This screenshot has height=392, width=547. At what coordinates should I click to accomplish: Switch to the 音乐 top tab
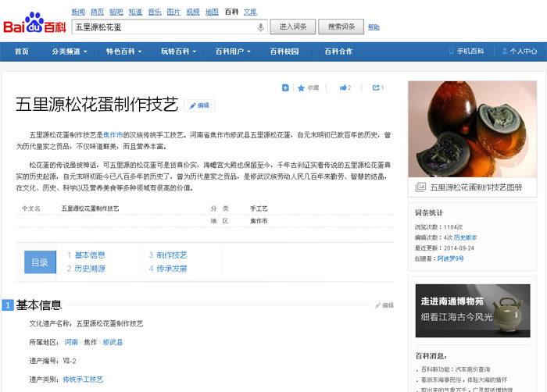pyautogui.click(x=155, y=12)
